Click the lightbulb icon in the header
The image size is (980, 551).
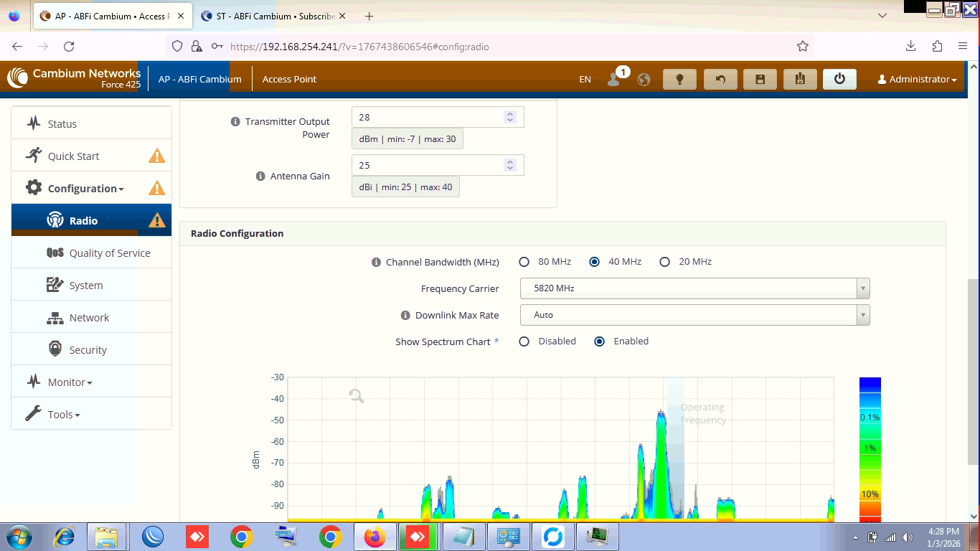pos(679,79)
